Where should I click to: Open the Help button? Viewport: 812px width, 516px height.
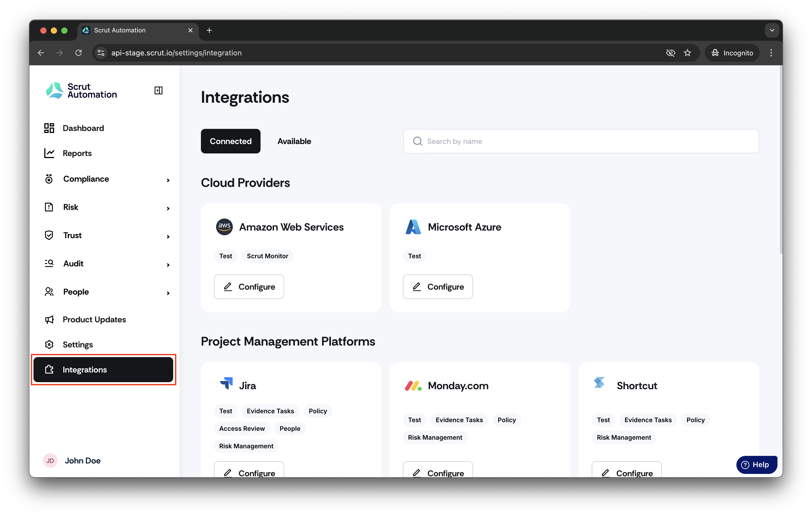click(757, 465)
